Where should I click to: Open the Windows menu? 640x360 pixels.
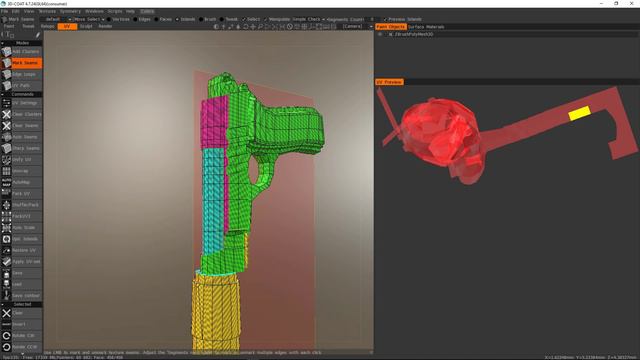[94, 11]
